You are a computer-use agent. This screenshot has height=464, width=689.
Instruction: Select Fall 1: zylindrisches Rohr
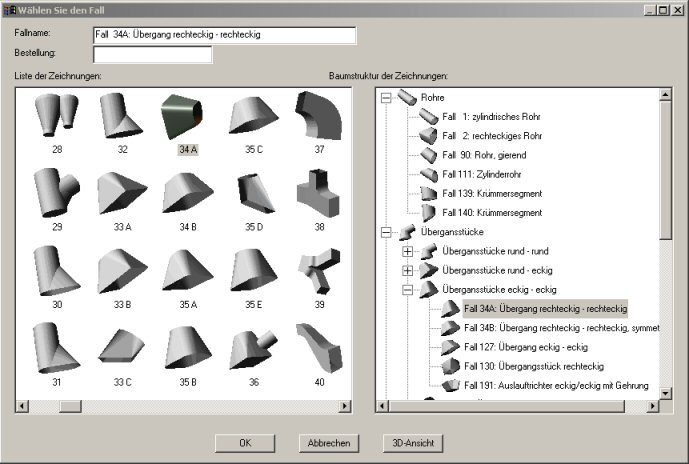click(x=491, y=116)
